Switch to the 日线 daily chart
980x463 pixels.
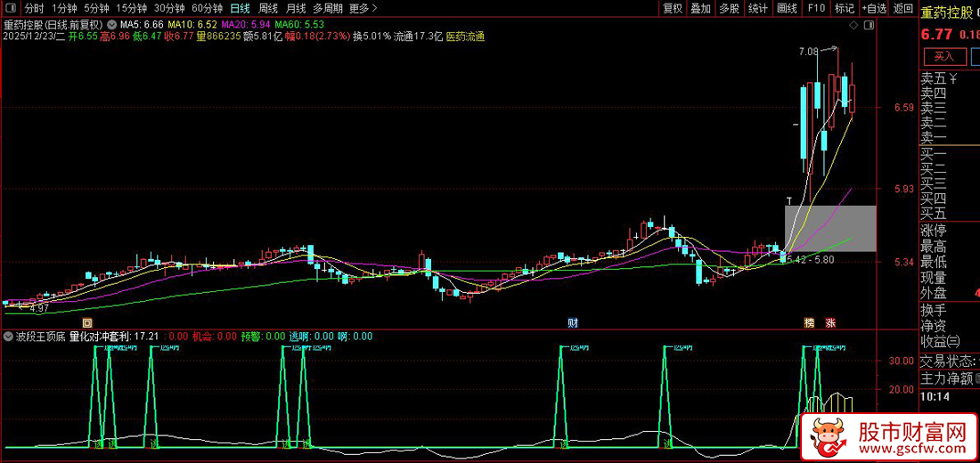pyautogui.click(x=240, y=8)
